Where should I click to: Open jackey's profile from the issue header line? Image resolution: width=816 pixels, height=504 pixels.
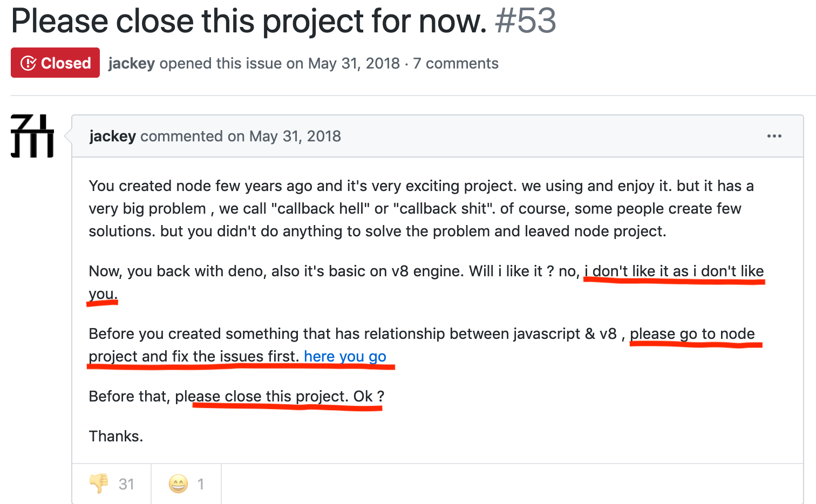(x=131, y=64)
